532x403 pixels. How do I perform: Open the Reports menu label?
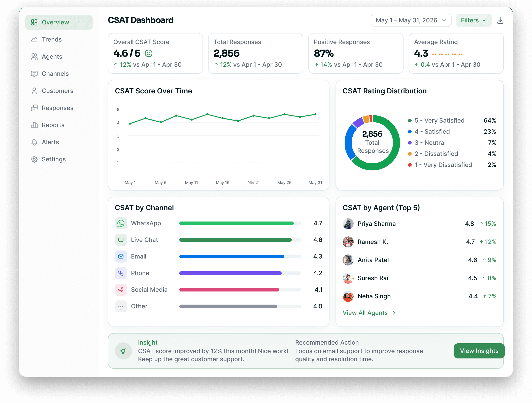[53, 125]
